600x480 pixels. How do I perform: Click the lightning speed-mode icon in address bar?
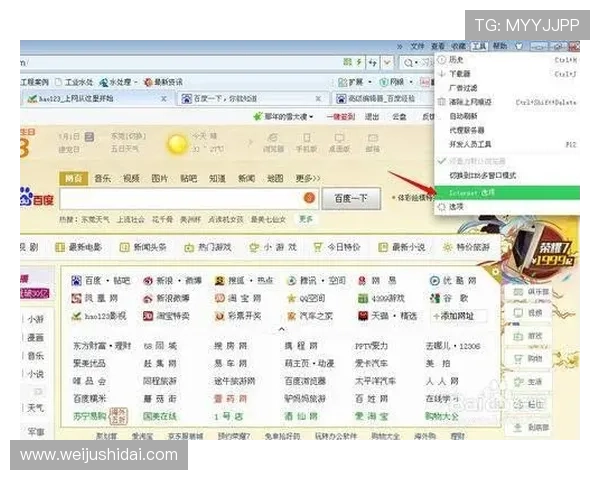pos(359,62)
